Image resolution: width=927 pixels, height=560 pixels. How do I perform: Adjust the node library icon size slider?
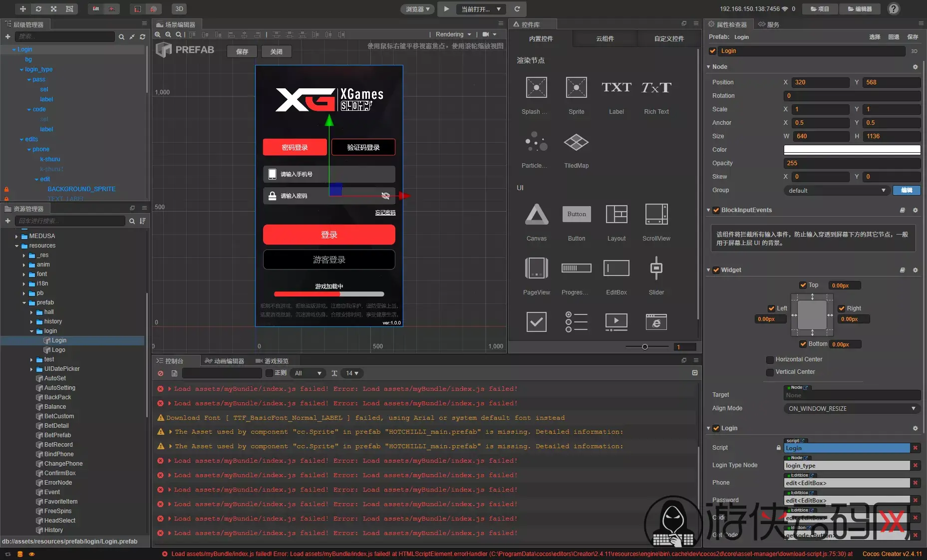point(644,347)
